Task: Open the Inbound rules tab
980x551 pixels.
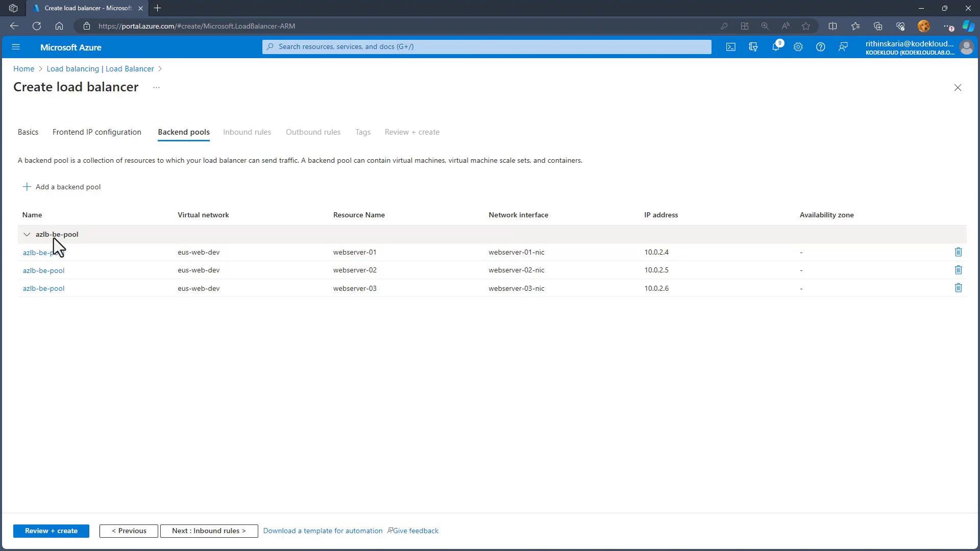Action: point(247,132)
